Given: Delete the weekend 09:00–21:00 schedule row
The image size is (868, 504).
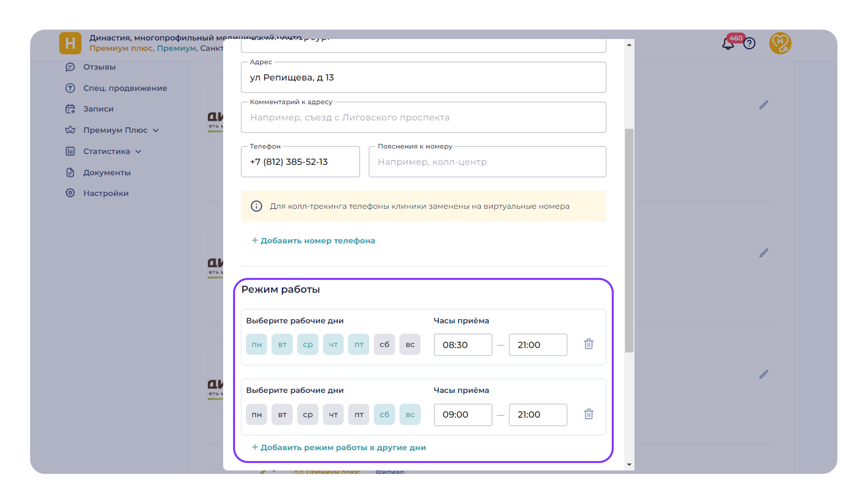Looking at the screenshot, I should (x=588, y=414).
